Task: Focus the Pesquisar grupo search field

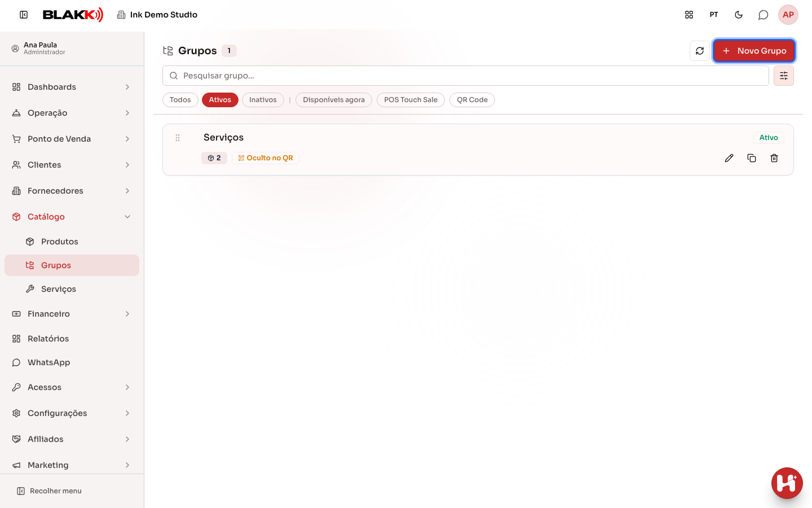Action: pyautogui.click(x=466, y=76)
